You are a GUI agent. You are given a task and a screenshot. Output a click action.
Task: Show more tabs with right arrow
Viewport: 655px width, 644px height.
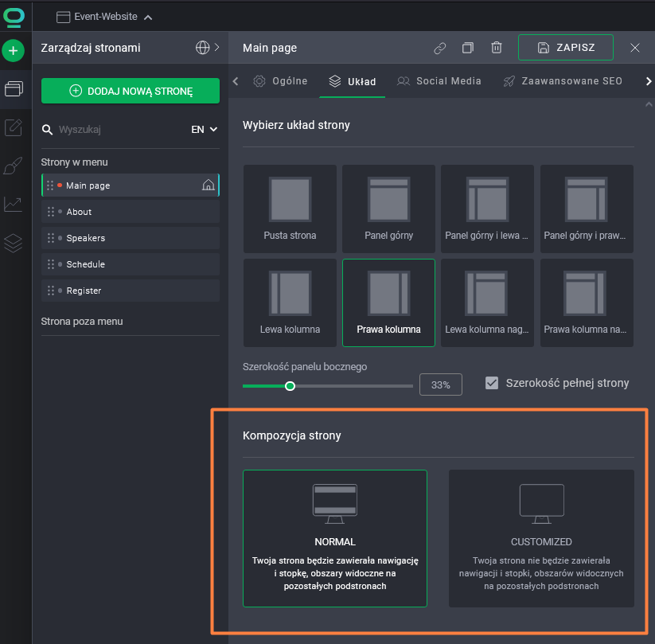[649, 81]
